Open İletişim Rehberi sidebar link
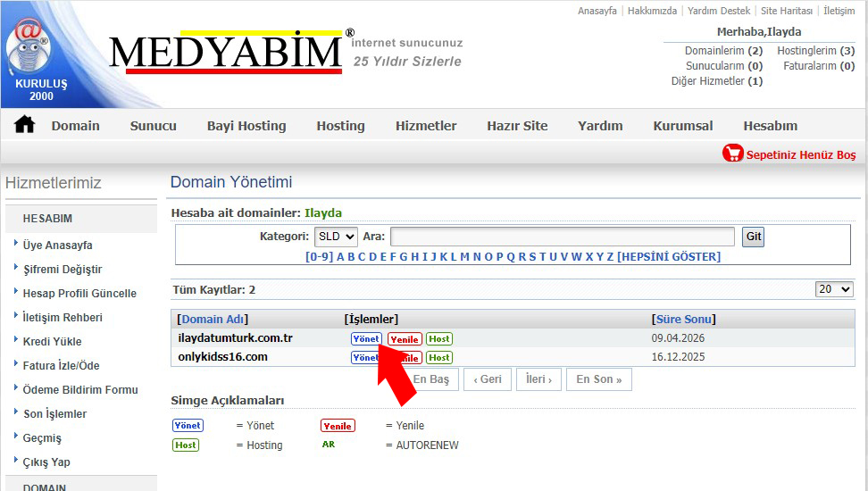 pyautogui.click(x=63, y=318)
